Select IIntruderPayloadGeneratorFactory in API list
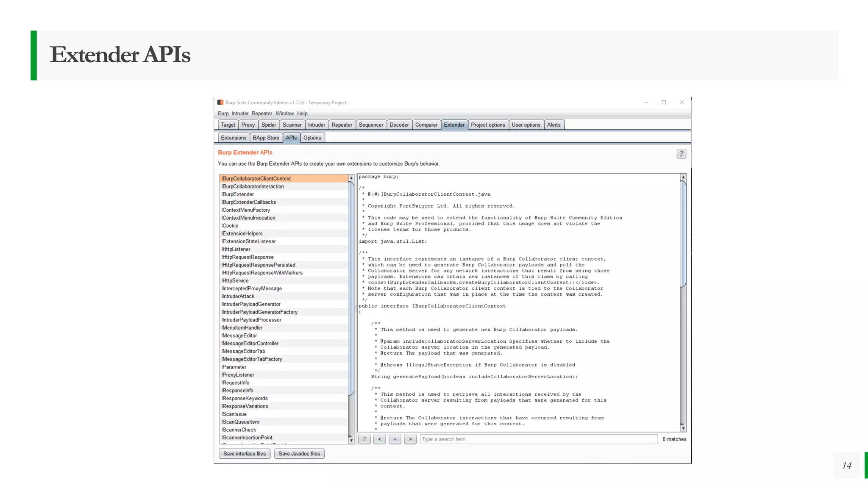This screenshot has width=868, height=488. coord(284,312)
